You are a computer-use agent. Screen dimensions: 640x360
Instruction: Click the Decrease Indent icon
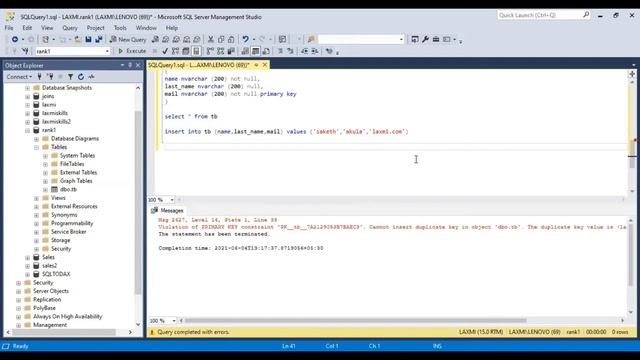(304, 51)
